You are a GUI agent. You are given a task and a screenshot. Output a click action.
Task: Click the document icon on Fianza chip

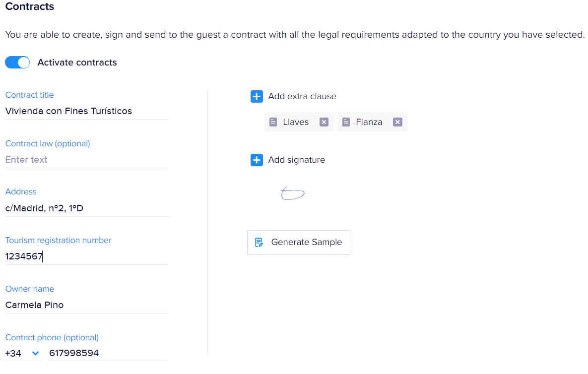tap(346, 122)
